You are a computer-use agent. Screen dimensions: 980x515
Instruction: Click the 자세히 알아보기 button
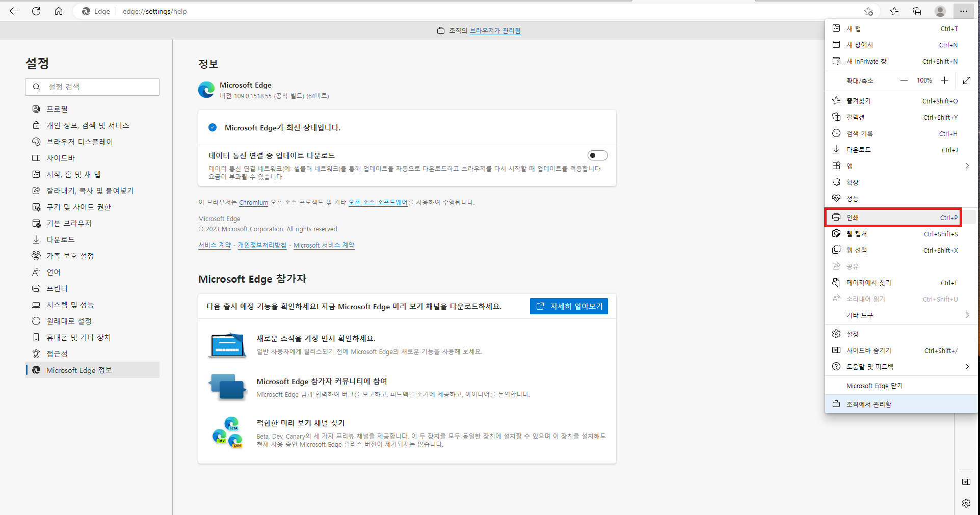(569, 306)
